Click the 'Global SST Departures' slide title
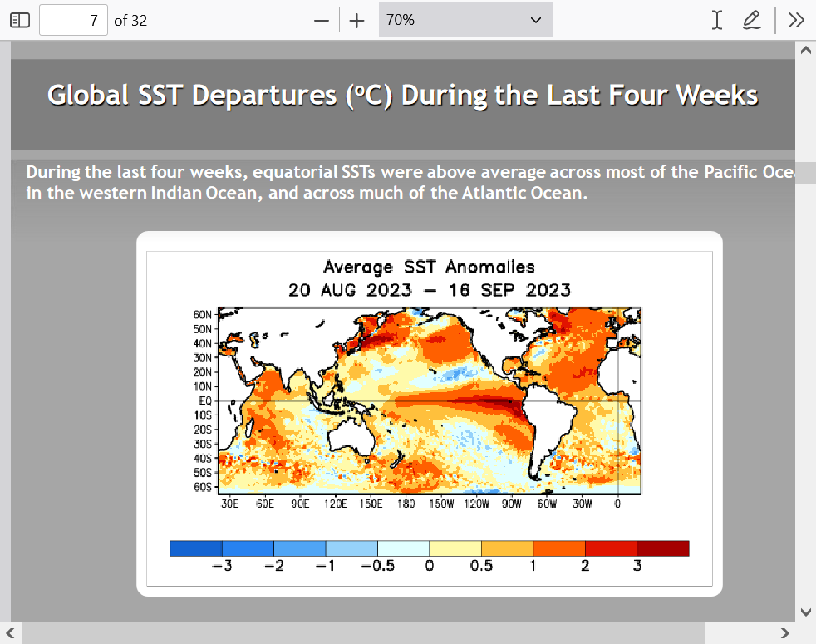The height and width of the screenshot is (644, 816). point(402,95)
